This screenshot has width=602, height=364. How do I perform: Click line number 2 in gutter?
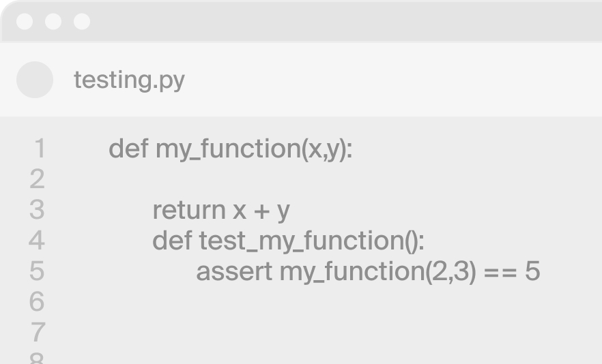38,179
